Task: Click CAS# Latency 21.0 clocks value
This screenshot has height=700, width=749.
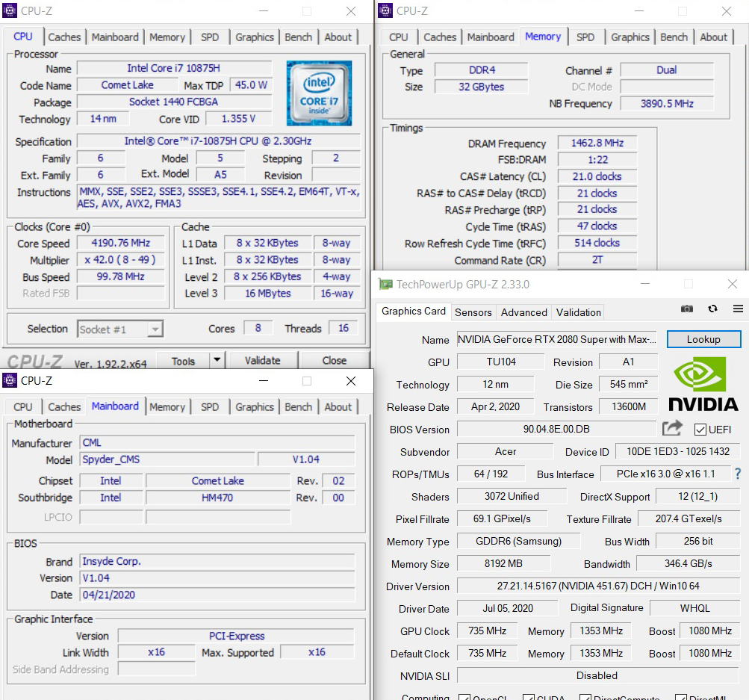Action: [x=597, y=176]
